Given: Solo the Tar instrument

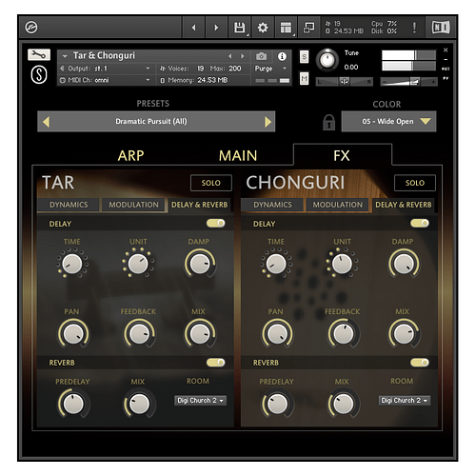Looking at the screenshot, I should pos(211,183).
